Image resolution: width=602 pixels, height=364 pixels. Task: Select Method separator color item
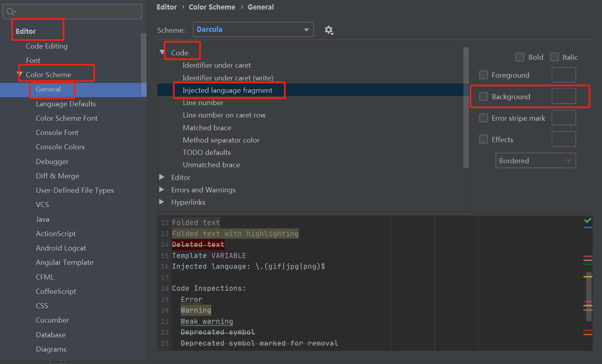[x=221, y=140]
